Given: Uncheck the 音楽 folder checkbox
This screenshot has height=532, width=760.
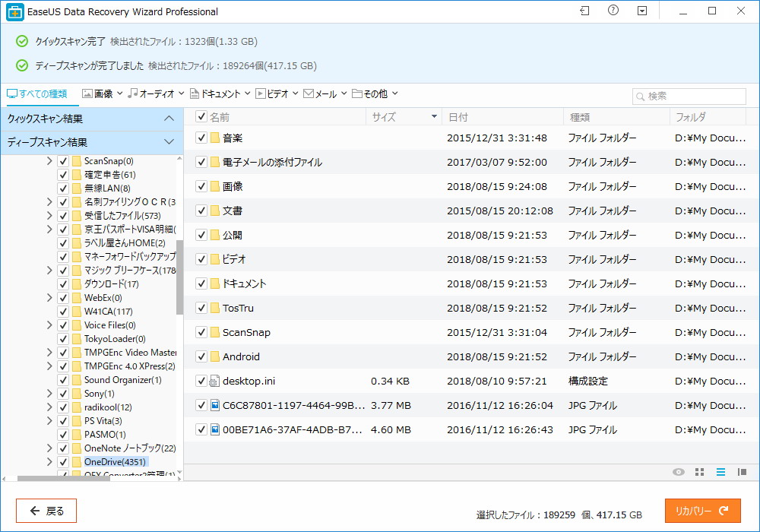Looking at the screenshot, I should (201, 138).
